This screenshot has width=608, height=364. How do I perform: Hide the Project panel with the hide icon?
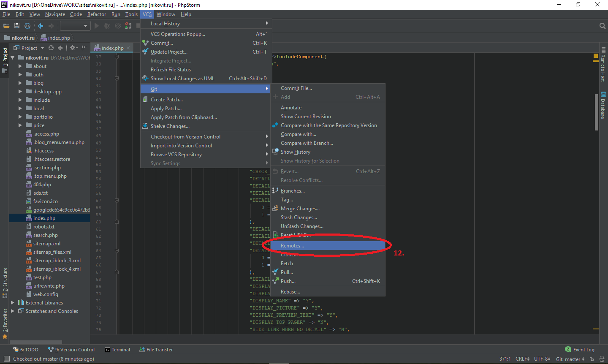click(84, 48)
